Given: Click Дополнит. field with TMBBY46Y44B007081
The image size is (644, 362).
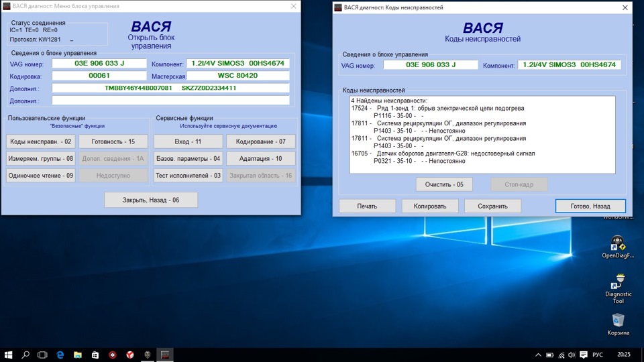Looking at the screenshot, I should (170, 88).
